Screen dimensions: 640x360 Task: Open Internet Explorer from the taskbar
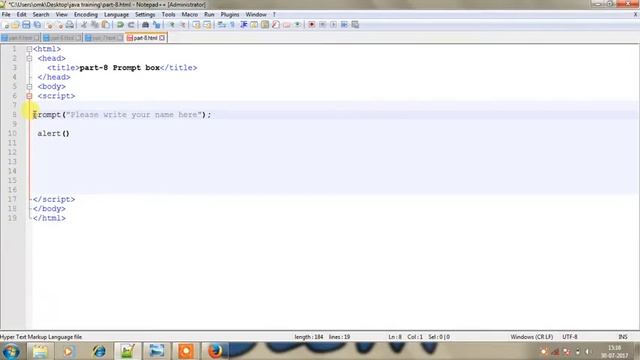[x=98, y=351]
